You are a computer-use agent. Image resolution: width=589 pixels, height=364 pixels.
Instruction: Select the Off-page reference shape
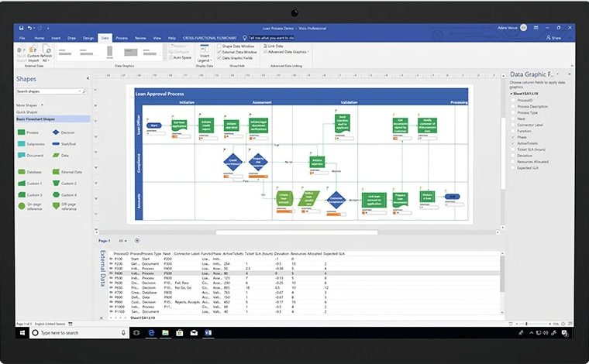tap(56, 206)
